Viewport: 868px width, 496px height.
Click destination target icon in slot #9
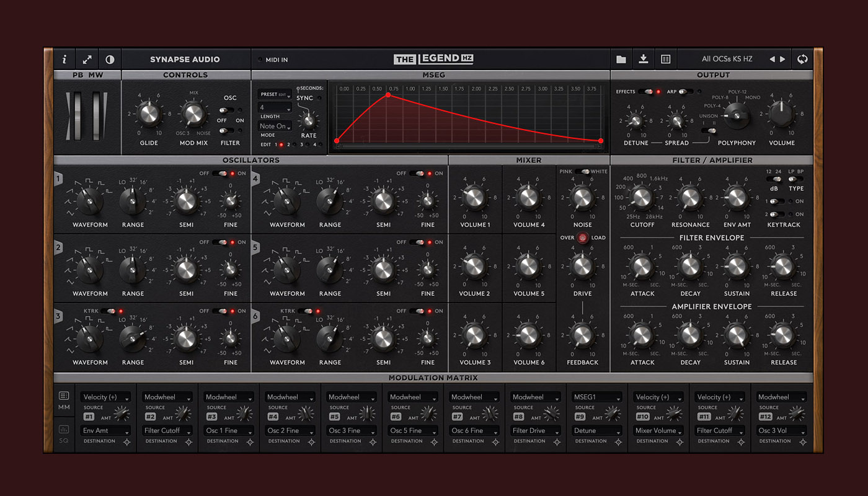[x=618, y=442]
